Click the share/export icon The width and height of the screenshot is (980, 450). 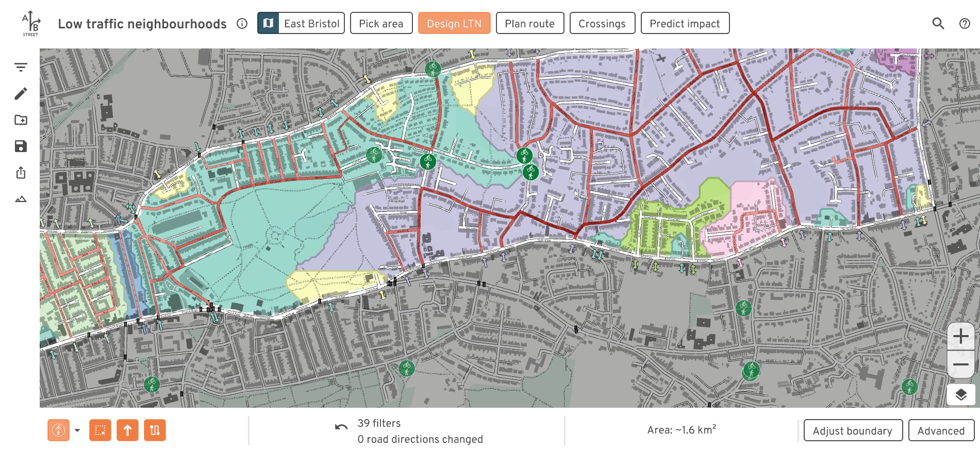point(21,173)
